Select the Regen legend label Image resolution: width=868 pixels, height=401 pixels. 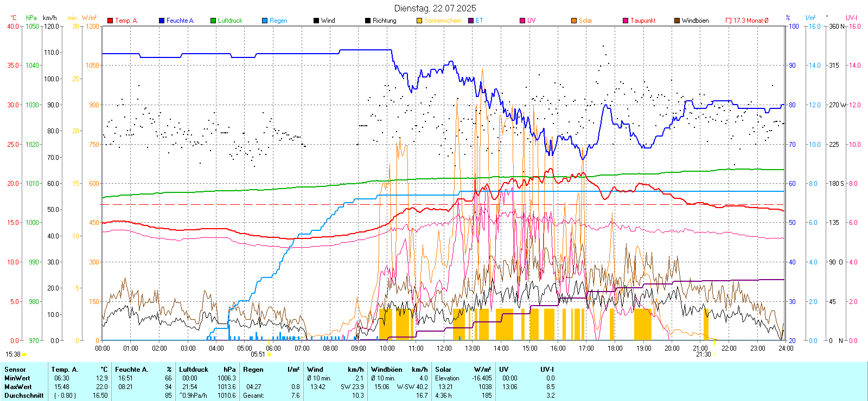click(278, 21)
